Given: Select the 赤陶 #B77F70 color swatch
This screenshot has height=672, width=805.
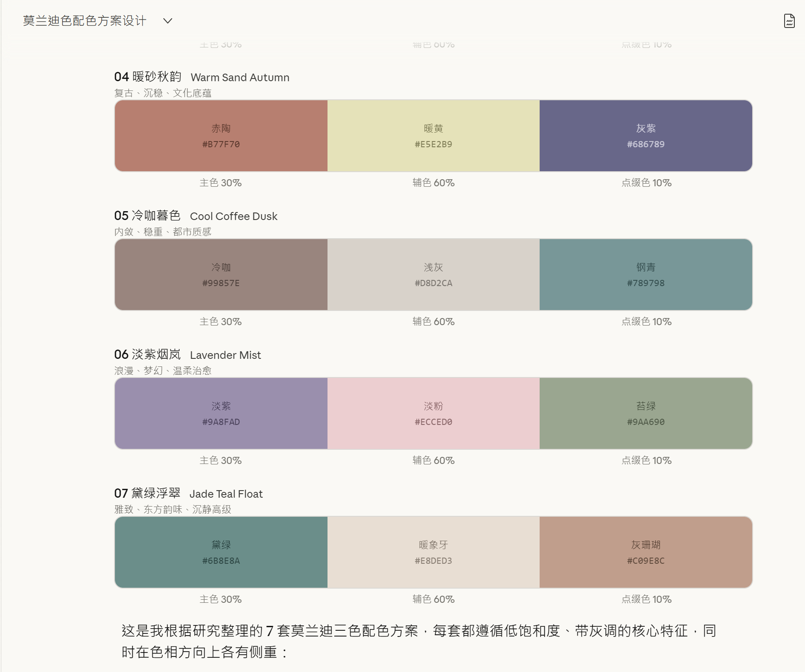Looking at the screenshot, I should (221, 136).
